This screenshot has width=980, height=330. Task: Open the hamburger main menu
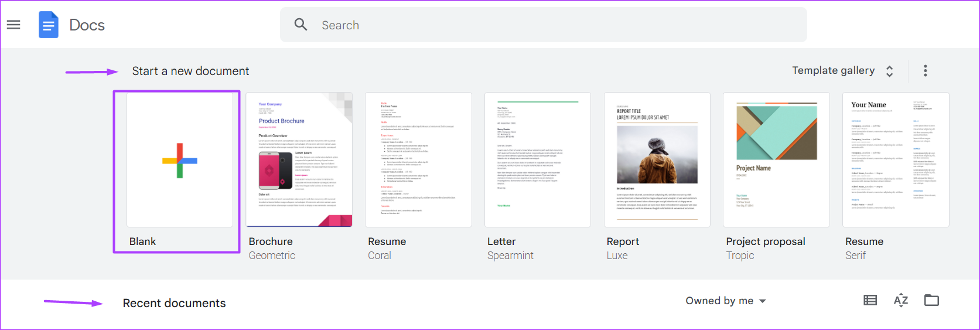pos(13,25)
